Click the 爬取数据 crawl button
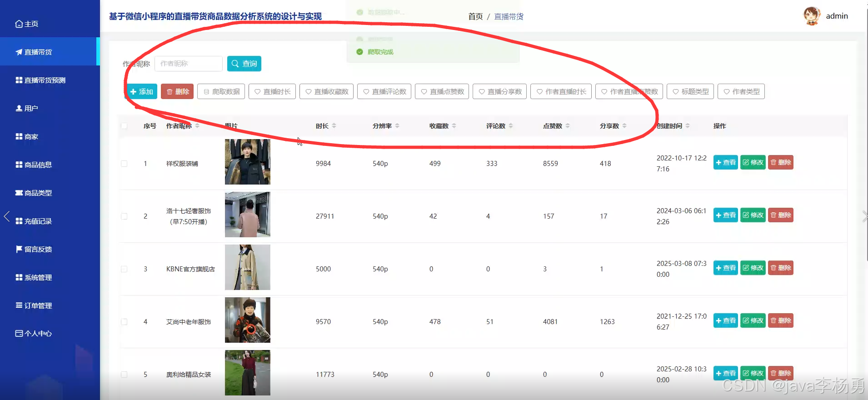The height and width of the screenshot is (400, 868). click(221, 91)
